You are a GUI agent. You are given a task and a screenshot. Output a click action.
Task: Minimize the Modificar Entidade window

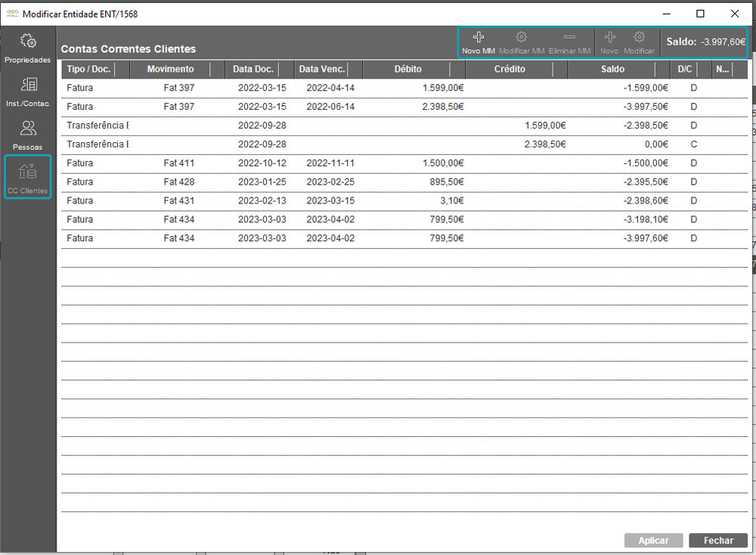click(x=667, y=14)
